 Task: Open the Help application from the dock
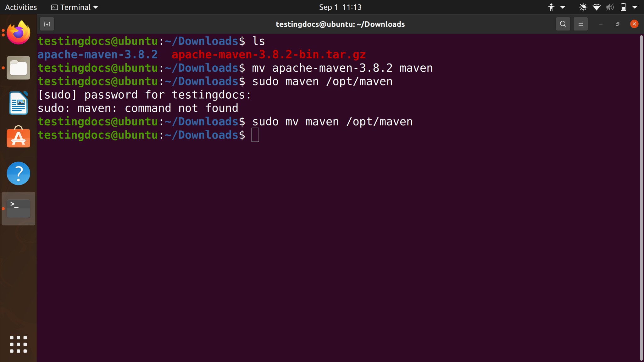pos(18,173)
